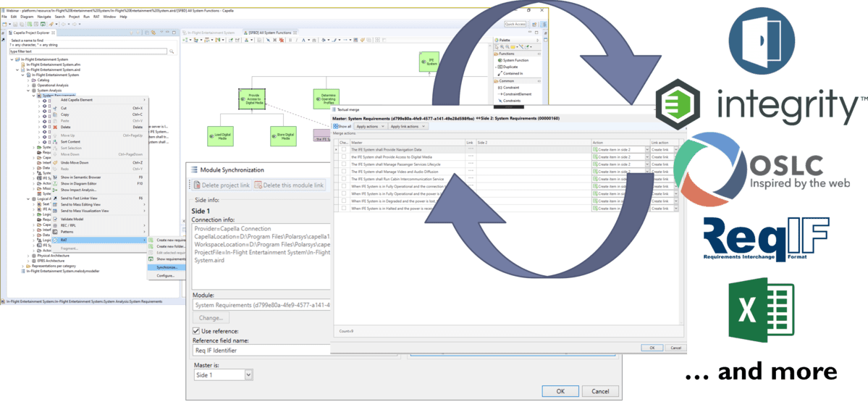Click Undo Move Down icon in context menu
Screen dimensions: 868x402
[55, 163]
